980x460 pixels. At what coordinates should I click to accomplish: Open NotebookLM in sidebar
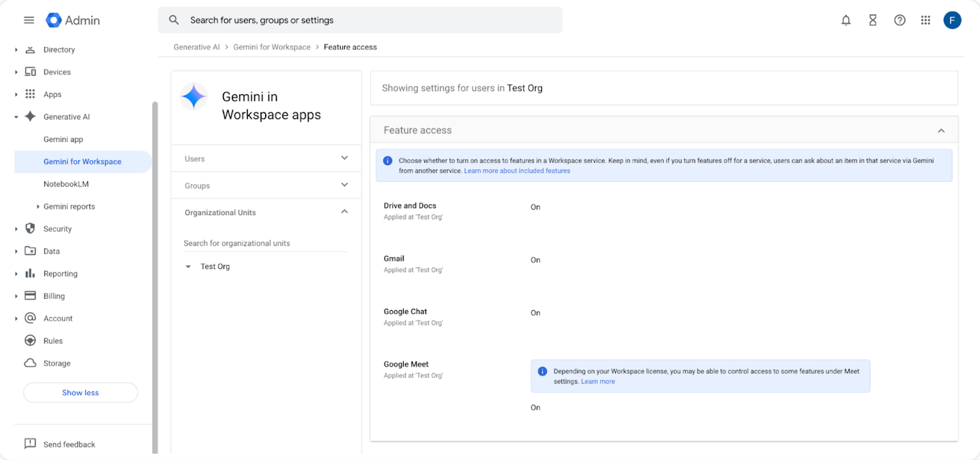pos(66,184)
